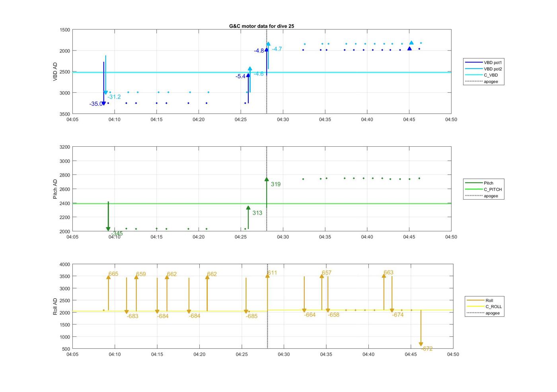Click the '-5.4' data label

(x=241, y=76)
